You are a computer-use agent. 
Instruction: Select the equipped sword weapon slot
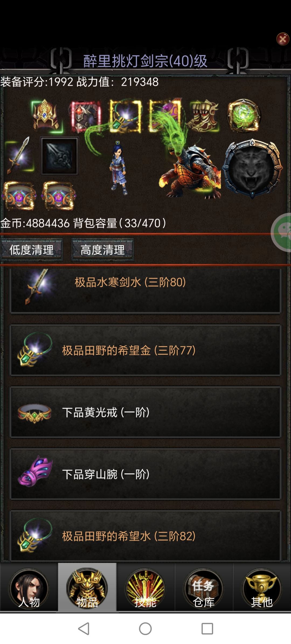(19, 156)
